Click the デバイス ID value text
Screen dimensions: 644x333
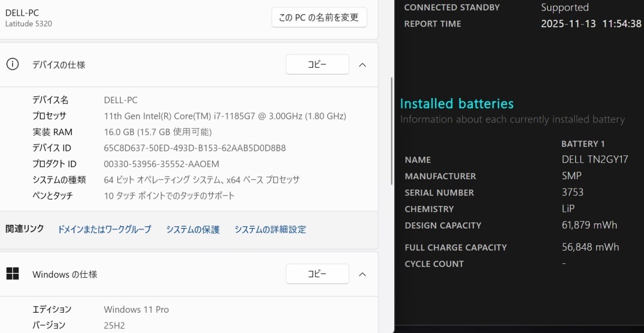tap(195, 148)
